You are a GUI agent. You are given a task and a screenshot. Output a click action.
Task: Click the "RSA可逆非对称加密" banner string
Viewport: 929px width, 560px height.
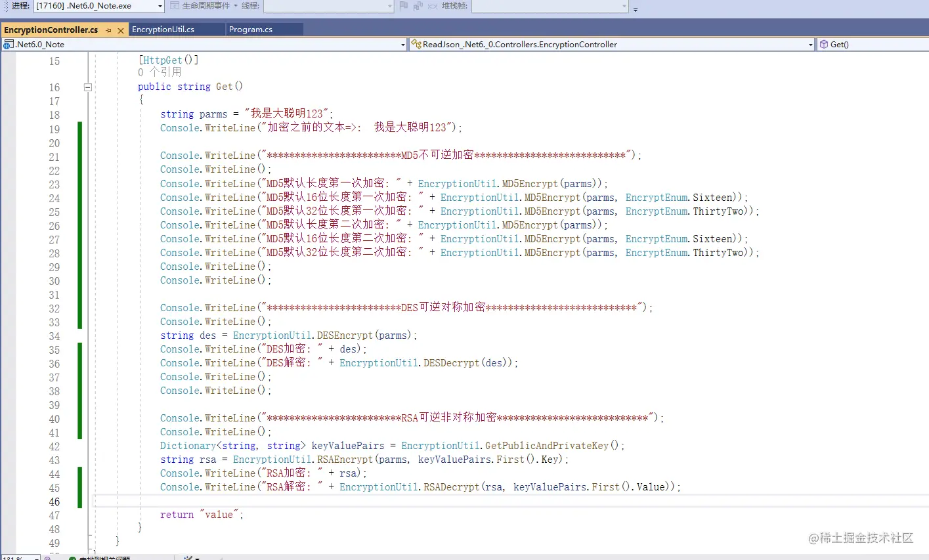[x=448, y=418]
